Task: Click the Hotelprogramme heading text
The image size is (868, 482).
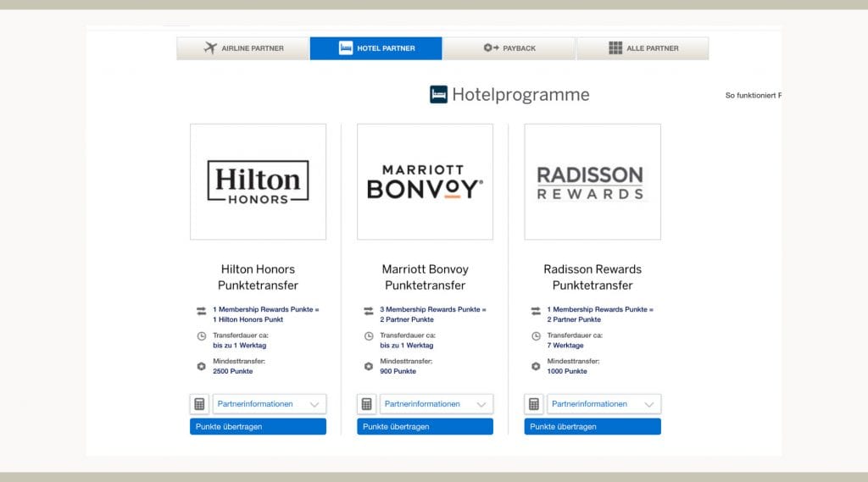Action: (x=521, y=95)
